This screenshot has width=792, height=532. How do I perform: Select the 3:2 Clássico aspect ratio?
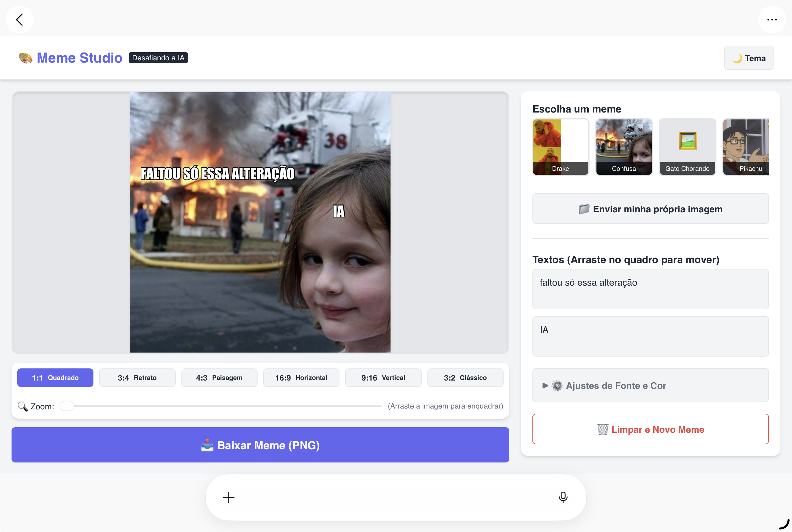[x=465, y=378]
